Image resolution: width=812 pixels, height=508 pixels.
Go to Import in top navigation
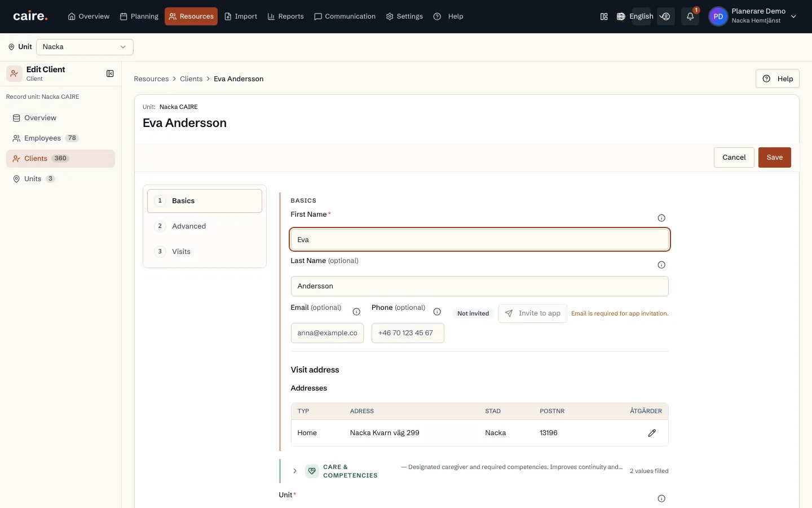pyautogui.click(x=241, y=16)
